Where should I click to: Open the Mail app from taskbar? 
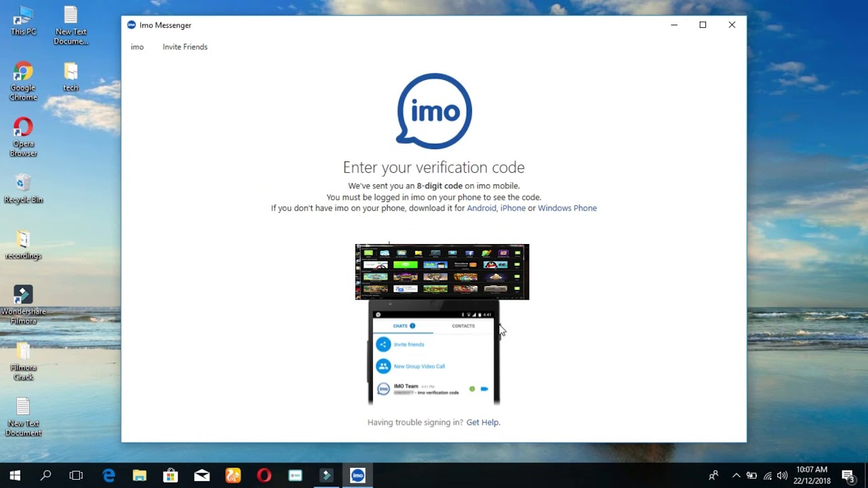pos(202,475)
